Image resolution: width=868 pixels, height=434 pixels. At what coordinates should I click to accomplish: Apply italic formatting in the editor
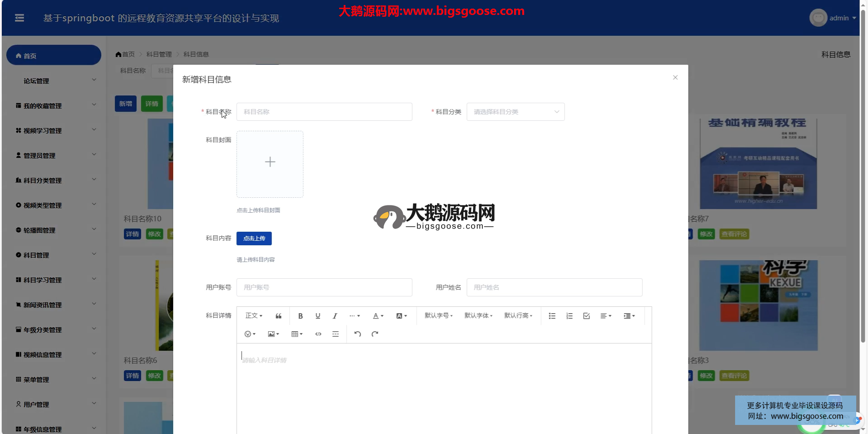335,316
